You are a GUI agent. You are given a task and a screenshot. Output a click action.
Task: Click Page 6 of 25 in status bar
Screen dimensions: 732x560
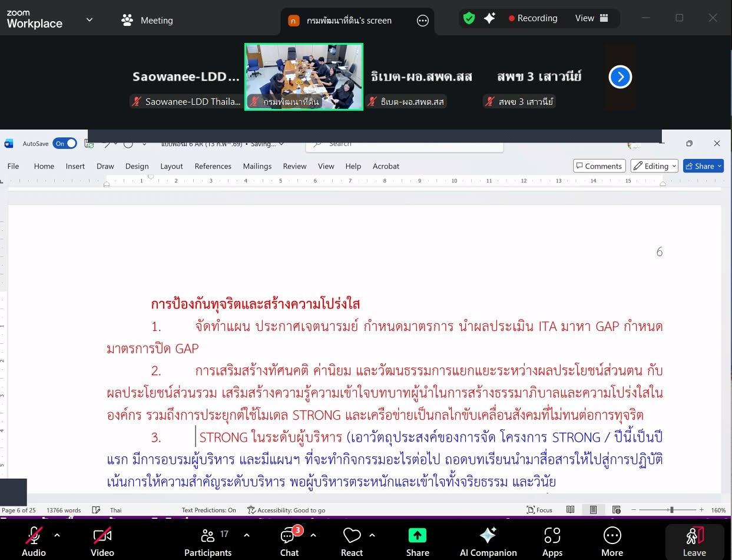(19, 510)
